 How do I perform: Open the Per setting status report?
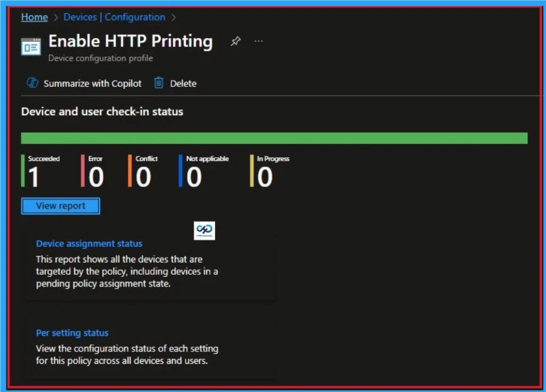coord(72,333)
